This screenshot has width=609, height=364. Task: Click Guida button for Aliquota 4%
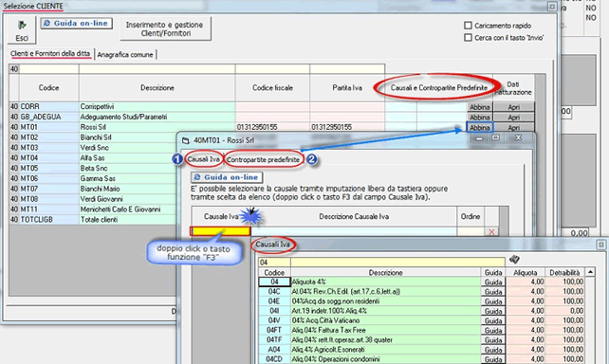click(493, 282)
